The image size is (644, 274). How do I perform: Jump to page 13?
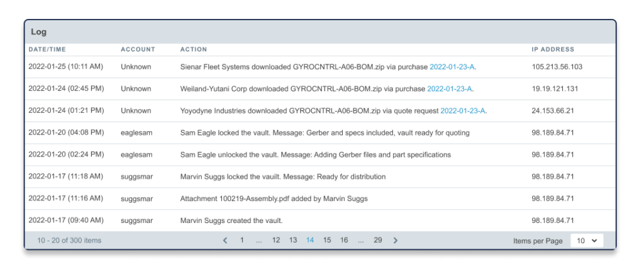coord(293,240)
